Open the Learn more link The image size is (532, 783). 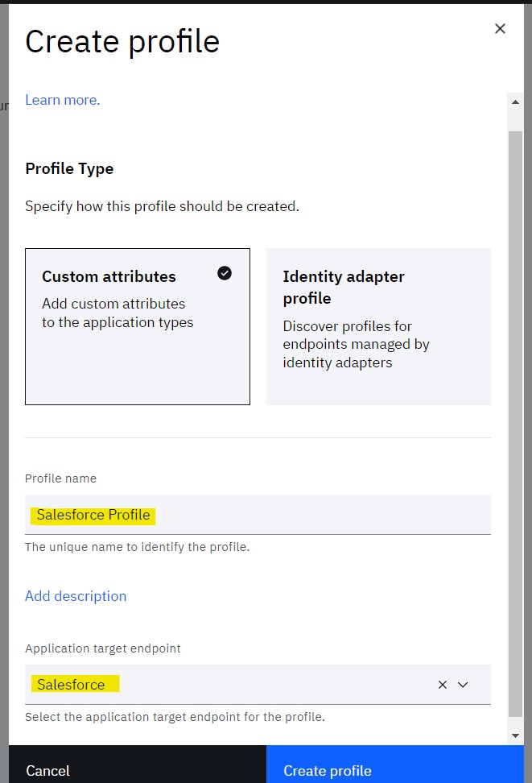click(x=62, y=100)
